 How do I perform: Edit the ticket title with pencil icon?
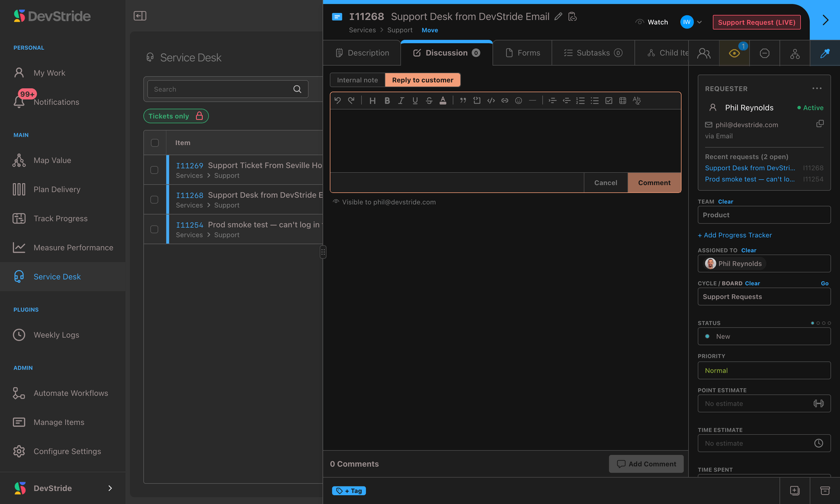[x=558, y=16]
